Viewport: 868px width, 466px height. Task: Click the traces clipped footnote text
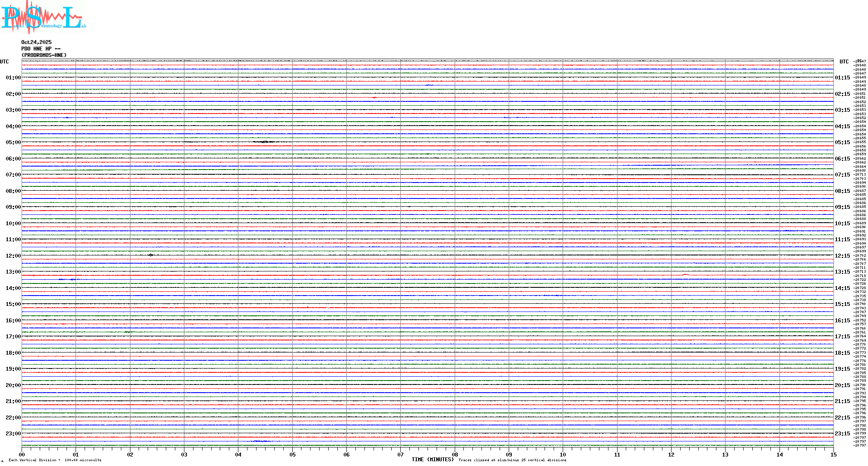(x=512, y=460)
